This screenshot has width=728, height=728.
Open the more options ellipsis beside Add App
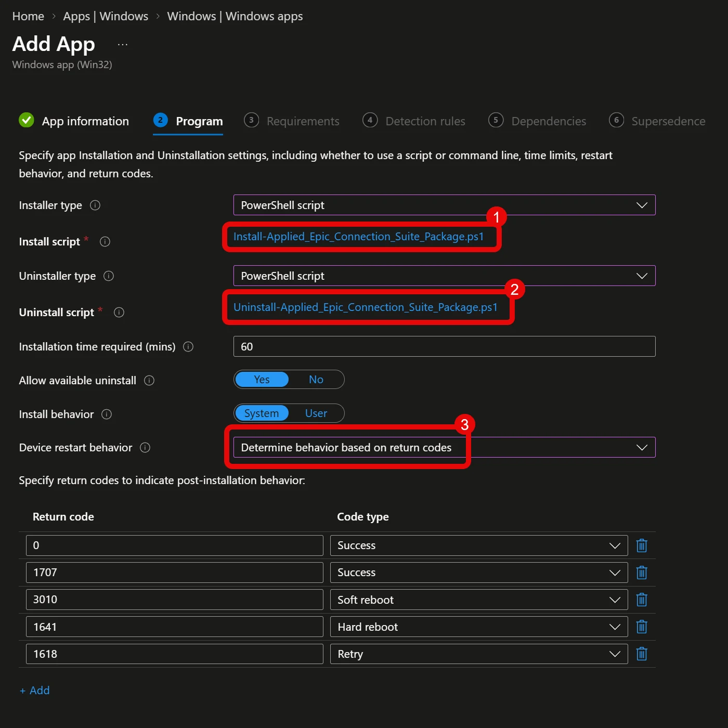123,45
